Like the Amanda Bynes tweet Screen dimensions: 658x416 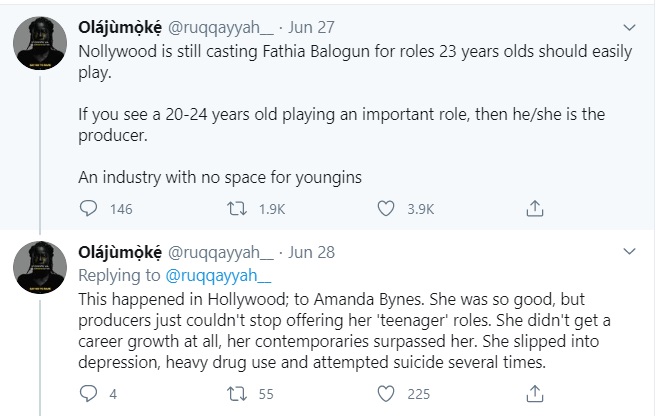point(386,394)
